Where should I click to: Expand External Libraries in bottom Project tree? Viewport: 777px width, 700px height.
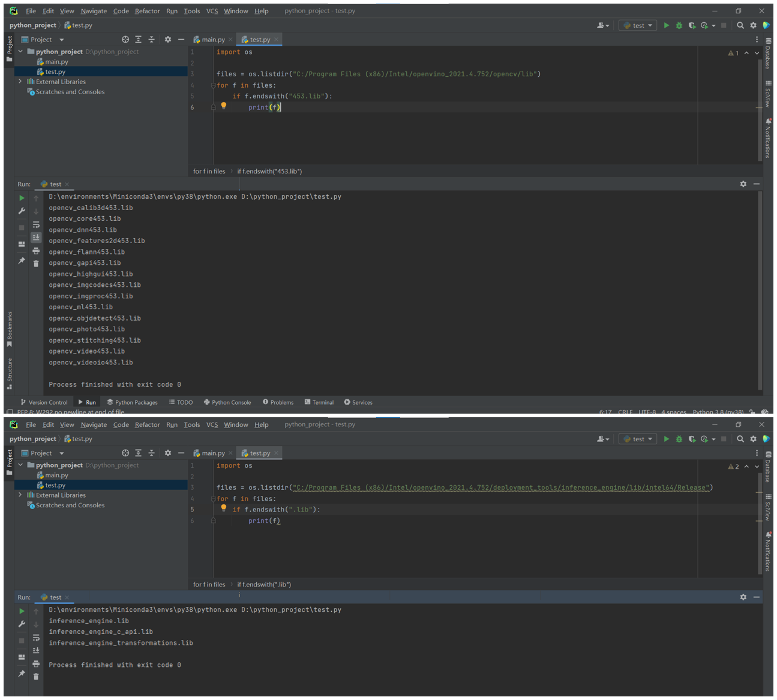pos(20,495)
